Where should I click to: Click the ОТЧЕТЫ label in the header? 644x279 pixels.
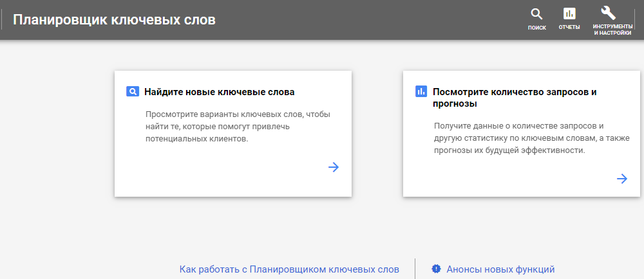(x=569, y=28)
